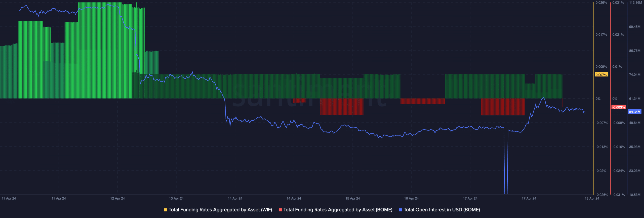Viewport: 644px width, 218px height.
Task: Click the red -0.003% current value label
Action: click(619, 107)
